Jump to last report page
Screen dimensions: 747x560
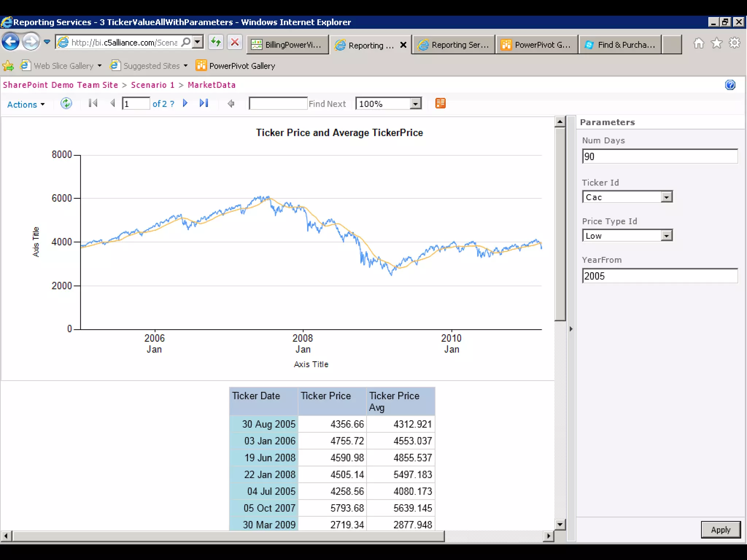pos(204,104)
